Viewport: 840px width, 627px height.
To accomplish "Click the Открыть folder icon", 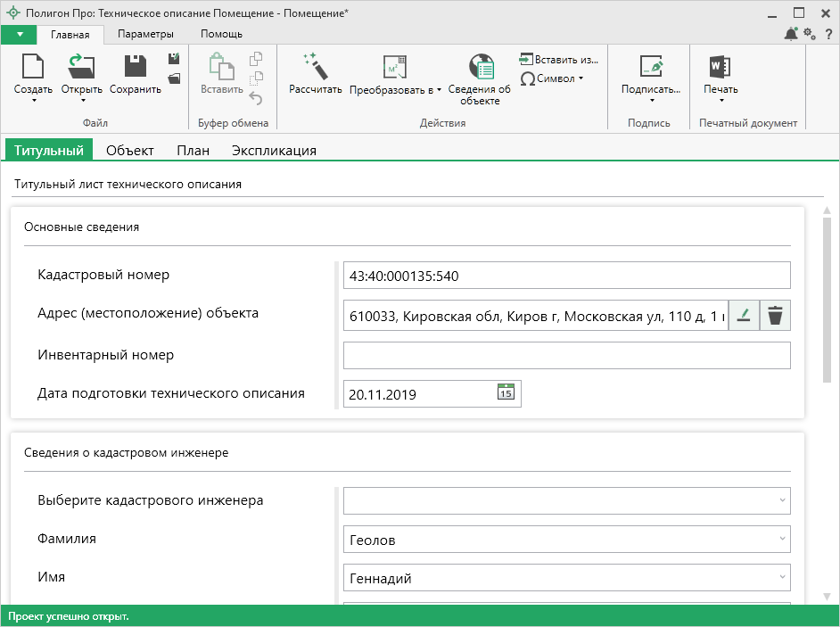I will coord(81,68).
